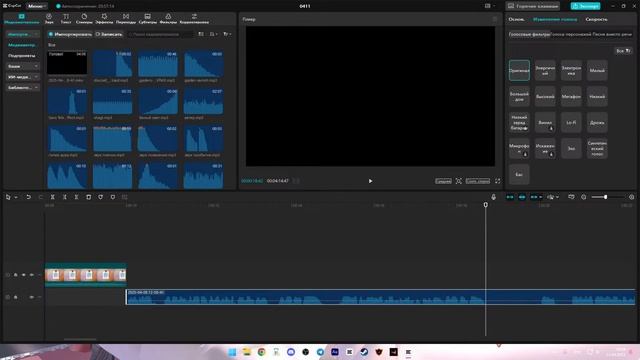
Task: Open the Adjustment (Корректировка) tab icon
Action: (x=194, y=16)
